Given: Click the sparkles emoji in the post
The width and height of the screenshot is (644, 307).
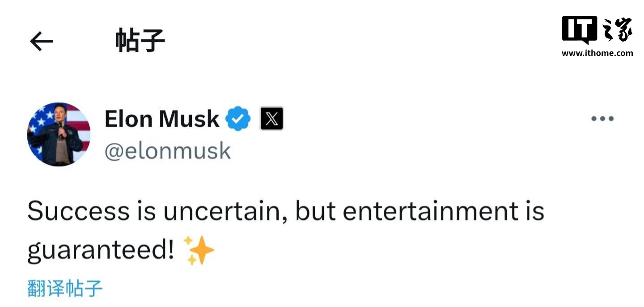Looking at the screenshot, I should [199, 251].
